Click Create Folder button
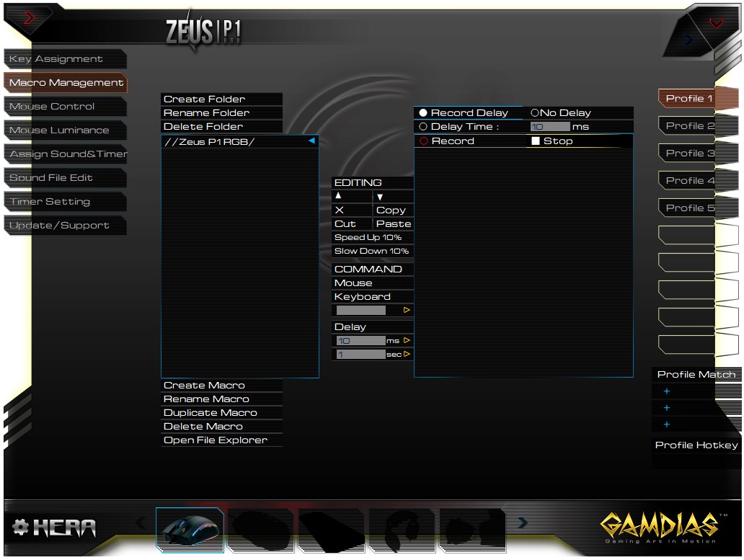This screenshot has height=560, width=744. 221,99
